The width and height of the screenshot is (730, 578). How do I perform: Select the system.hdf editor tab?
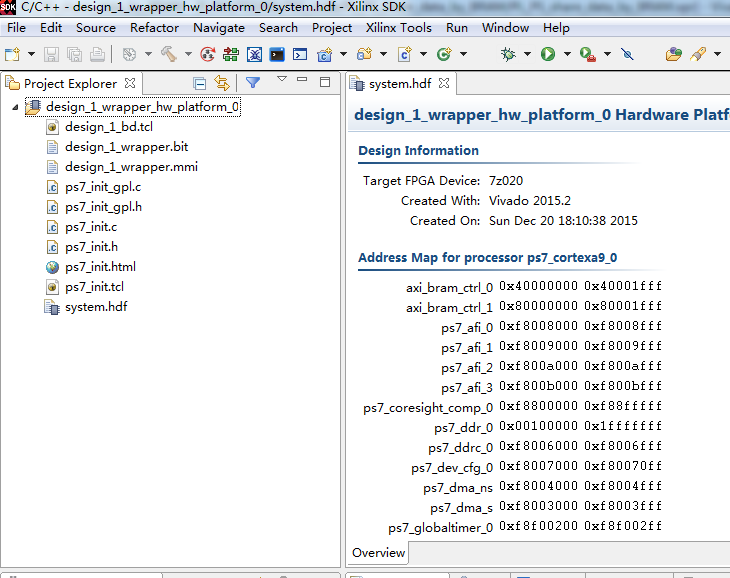(400, 84)
